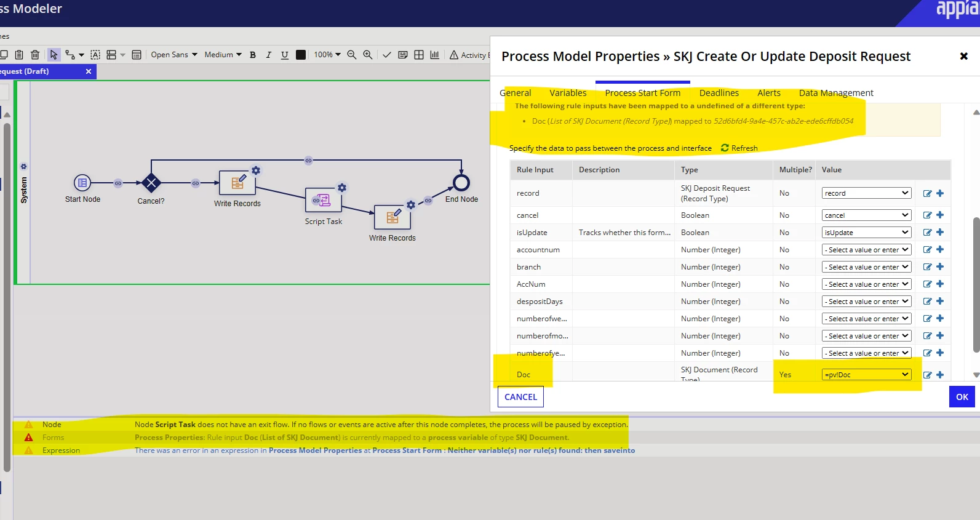980x520 pixels.
Task: Click the swimlane dropdown arrow in toolbar
Action: tap(122, 55)
